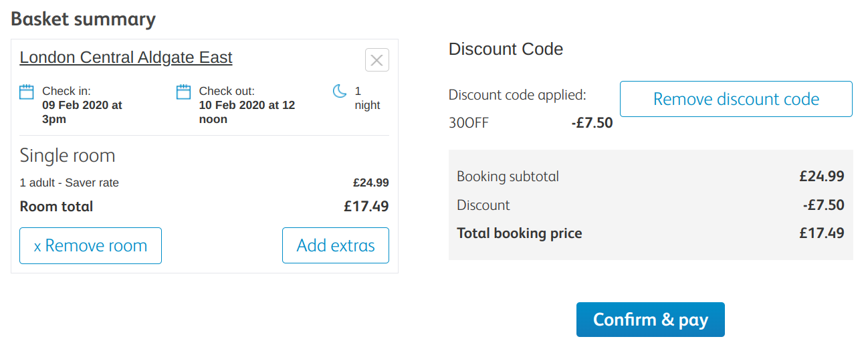
Task: Click the Room total label
Action: tap(56, 207)
